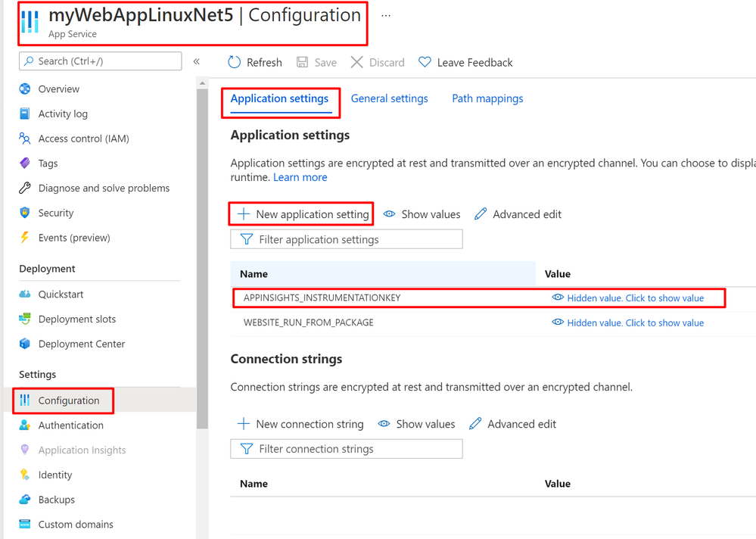Click the App Service configuration icon in header

click(x=30, y=21)
